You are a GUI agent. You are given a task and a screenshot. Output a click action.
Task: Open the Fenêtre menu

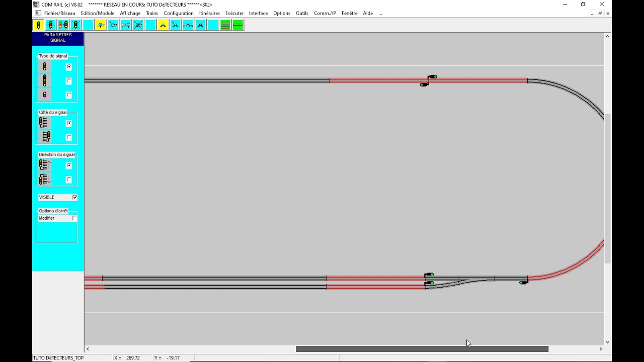click(x=350, y=13)
